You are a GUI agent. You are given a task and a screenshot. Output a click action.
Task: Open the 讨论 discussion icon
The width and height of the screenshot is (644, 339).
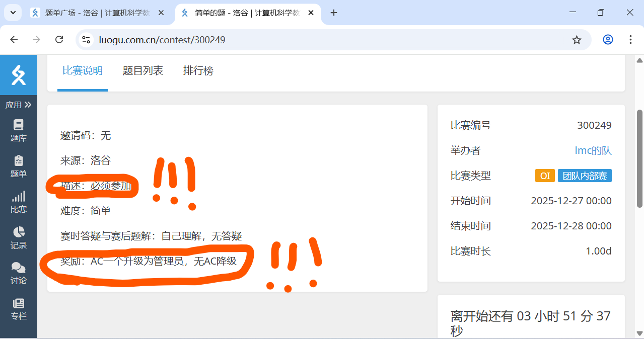[x=19, y=273]
